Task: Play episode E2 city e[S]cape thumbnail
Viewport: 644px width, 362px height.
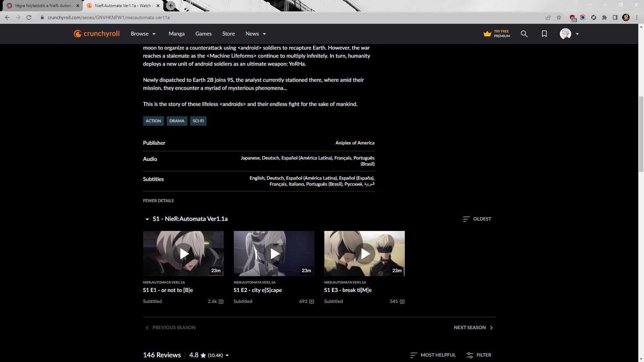Action: [274, 253]
